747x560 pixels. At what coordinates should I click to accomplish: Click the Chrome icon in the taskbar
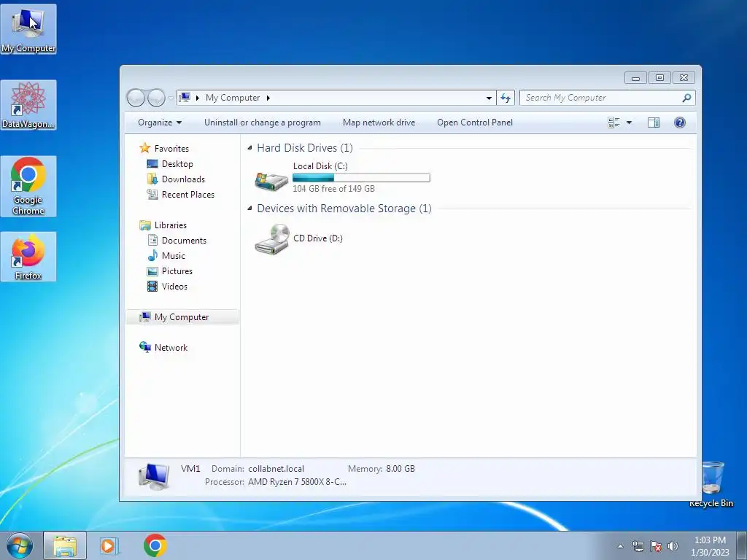[155, 545]
